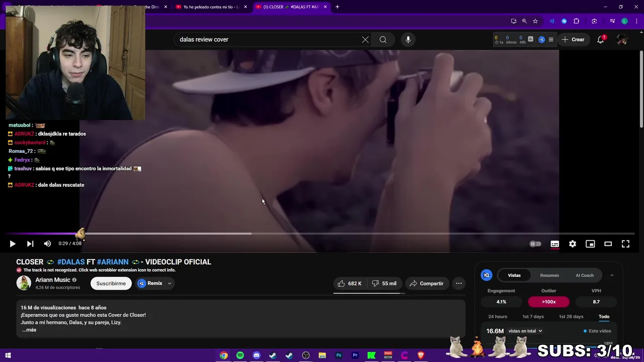Click the page vertical scrollbar
This screenshot has height=362, width=644.
click(641, 89)
